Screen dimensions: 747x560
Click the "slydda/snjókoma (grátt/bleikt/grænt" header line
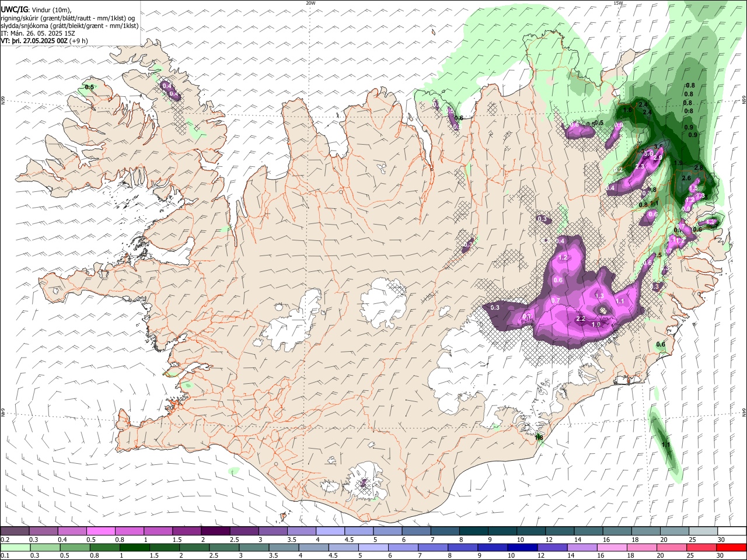(69, 26)
